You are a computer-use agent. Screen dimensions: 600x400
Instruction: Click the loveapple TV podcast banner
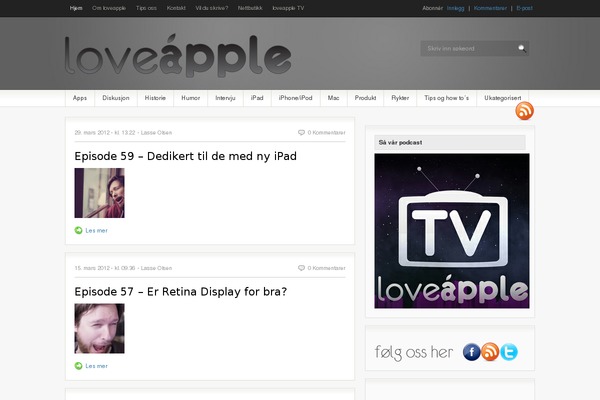pyautogui.click(x=452, y=231)
